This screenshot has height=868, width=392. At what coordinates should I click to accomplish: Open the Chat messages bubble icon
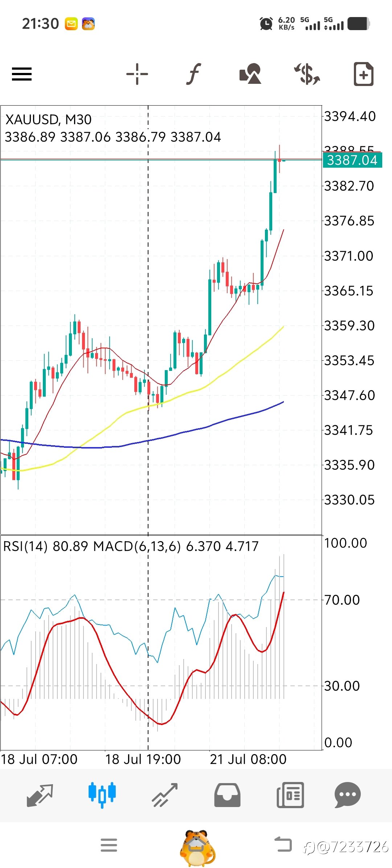click(x=347, y=795)
